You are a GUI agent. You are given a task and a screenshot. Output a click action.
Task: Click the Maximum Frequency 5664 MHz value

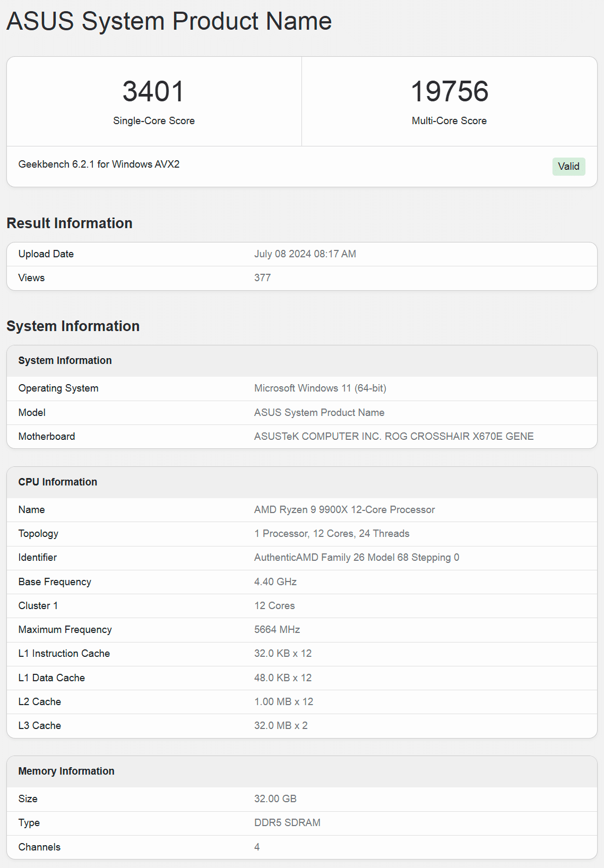(x=277, y=630)
